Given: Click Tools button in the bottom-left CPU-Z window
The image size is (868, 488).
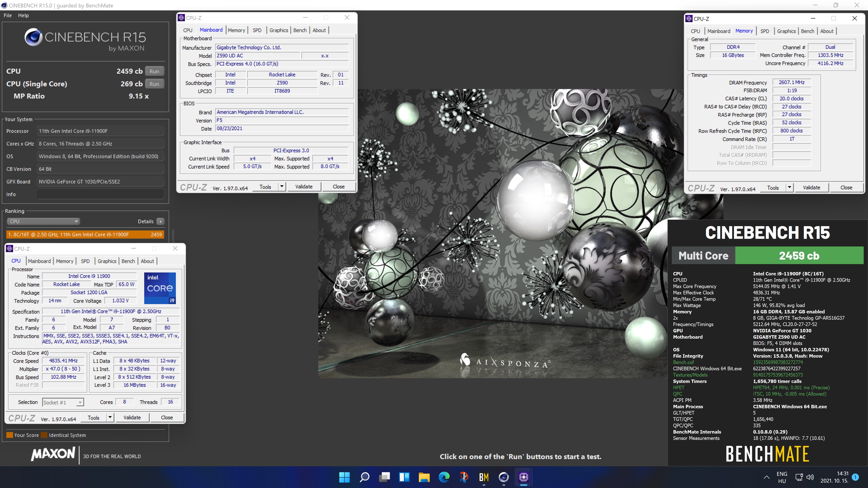Looking at the screenshot, I should (x=93, y=417).
